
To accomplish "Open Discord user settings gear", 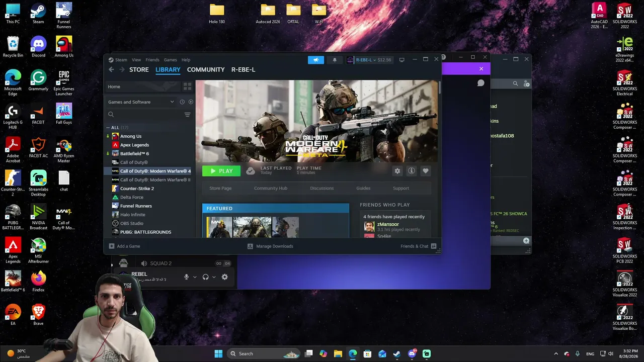I will (225, 277).
